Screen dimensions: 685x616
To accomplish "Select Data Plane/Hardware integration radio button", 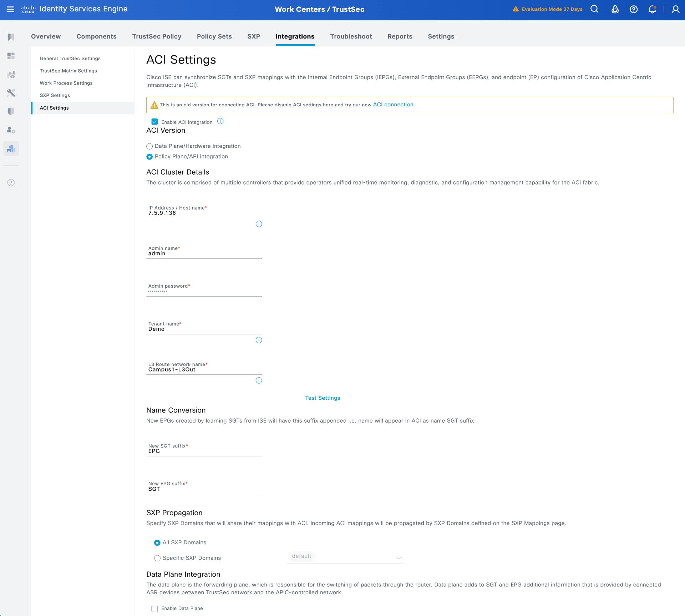I will coord(149,146).
